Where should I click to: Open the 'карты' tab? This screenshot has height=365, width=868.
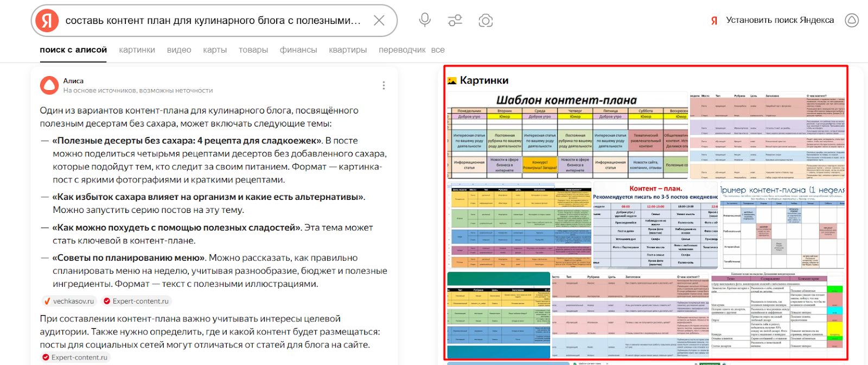(215, 50)
